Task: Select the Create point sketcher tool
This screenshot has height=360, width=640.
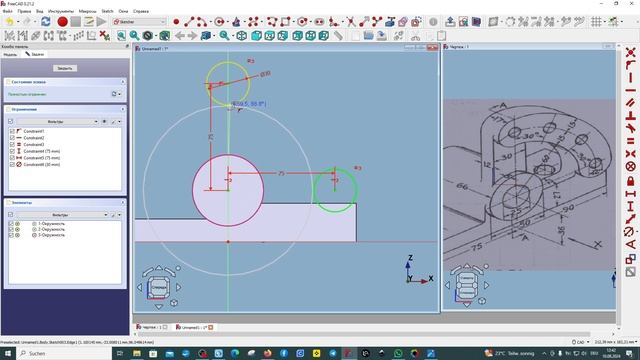Action: 176,22
